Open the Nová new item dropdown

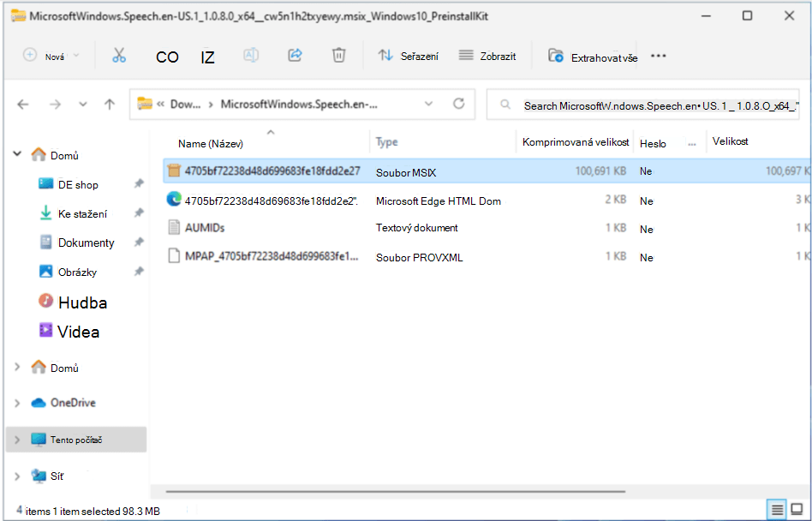coord(51,56)
